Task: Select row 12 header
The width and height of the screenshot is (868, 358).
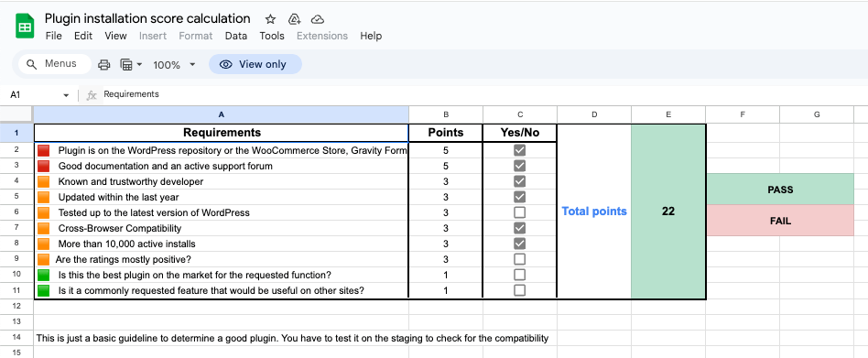Action: click(16, 306)
